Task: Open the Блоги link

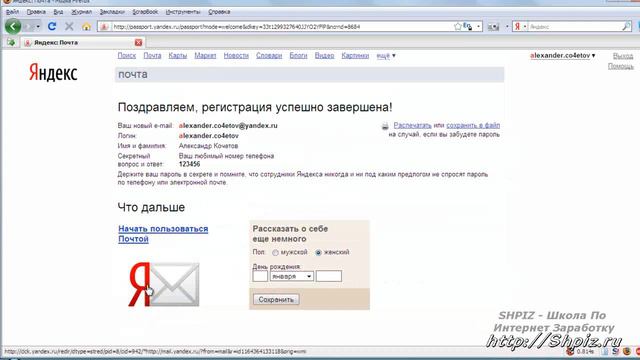Action: [298, 56]
